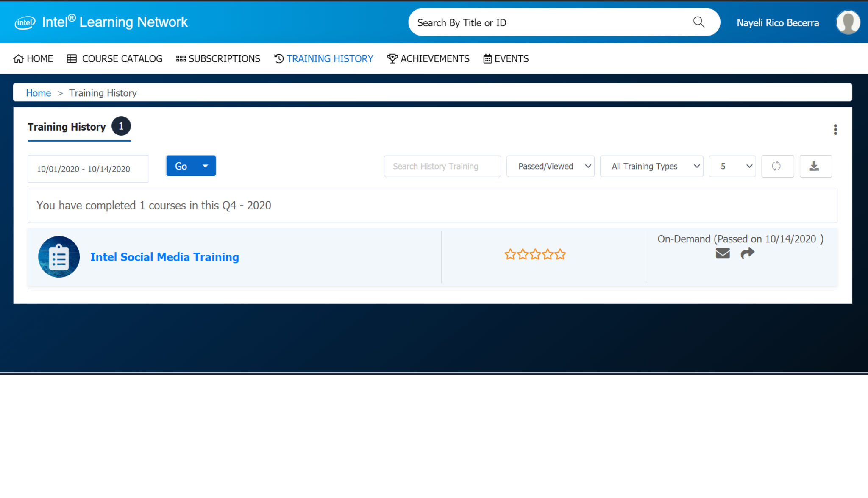Click the share arrow icon
This screenshot has width=868, height=498.
pyautogui.click(x=747, y=253)
